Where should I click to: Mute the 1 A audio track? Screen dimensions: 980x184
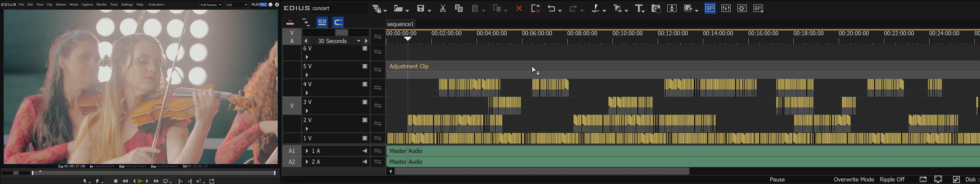[364, 151]
